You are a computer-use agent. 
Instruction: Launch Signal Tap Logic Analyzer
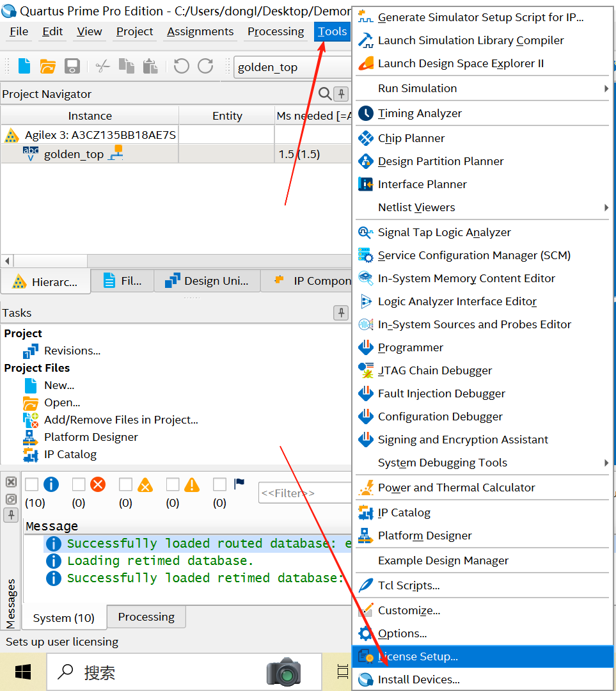[482, 232]
